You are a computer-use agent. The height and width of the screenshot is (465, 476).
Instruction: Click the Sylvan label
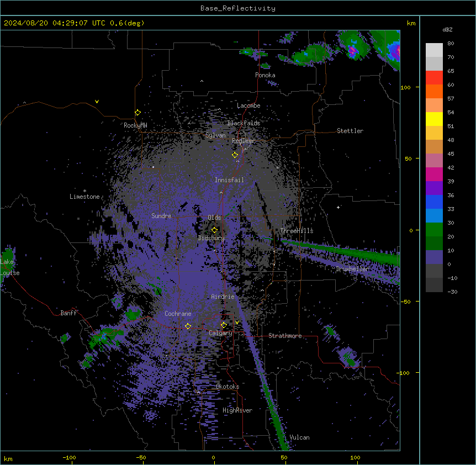(x=215, y=135)
